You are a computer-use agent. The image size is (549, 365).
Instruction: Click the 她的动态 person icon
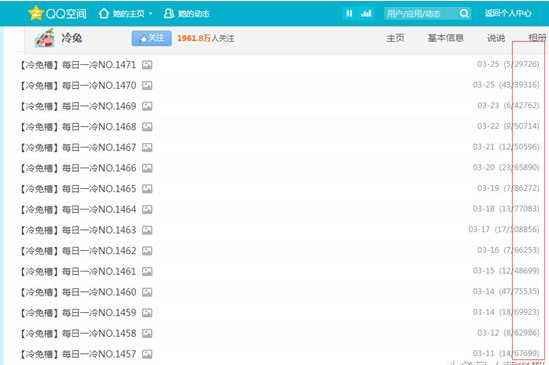[169, 13]
